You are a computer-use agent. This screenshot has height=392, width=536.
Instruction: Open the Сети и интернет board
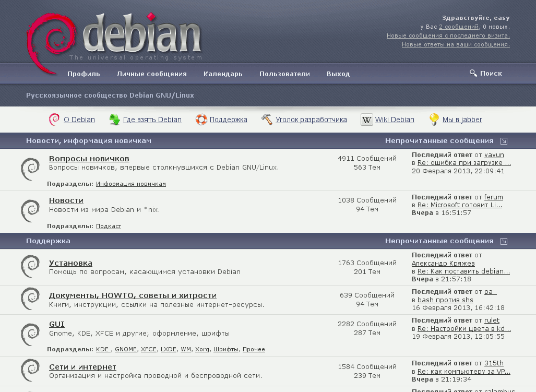coord(82,367)
